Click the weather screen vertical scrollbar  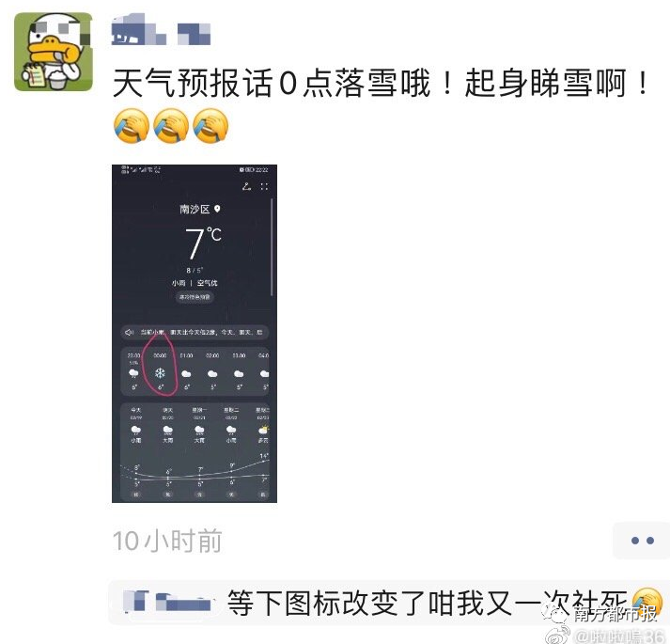click(x=272, y=246)
